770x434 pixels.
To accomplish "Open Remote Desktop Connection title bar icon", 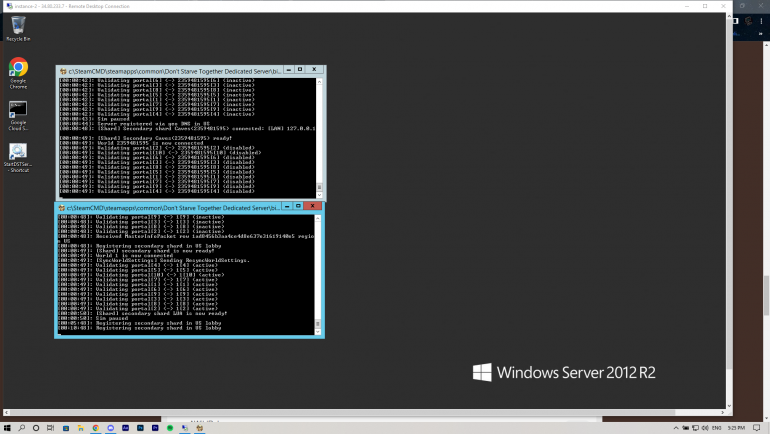I will coord(9,6).
